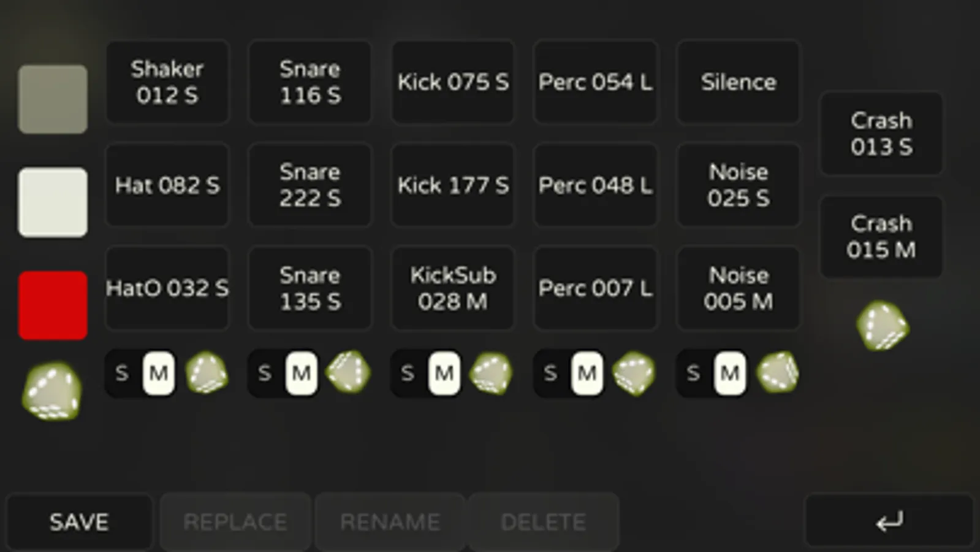Open the Kick 075 S sample slot

point(453,82)
